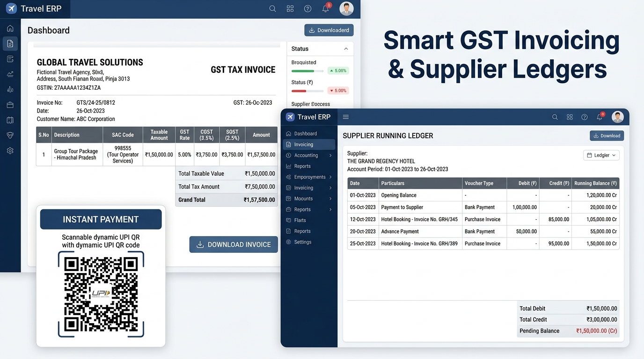Click the Travel ERP airplane logo in Dashboard window
Screen dimensions: 644x359
tap(11, 8)
